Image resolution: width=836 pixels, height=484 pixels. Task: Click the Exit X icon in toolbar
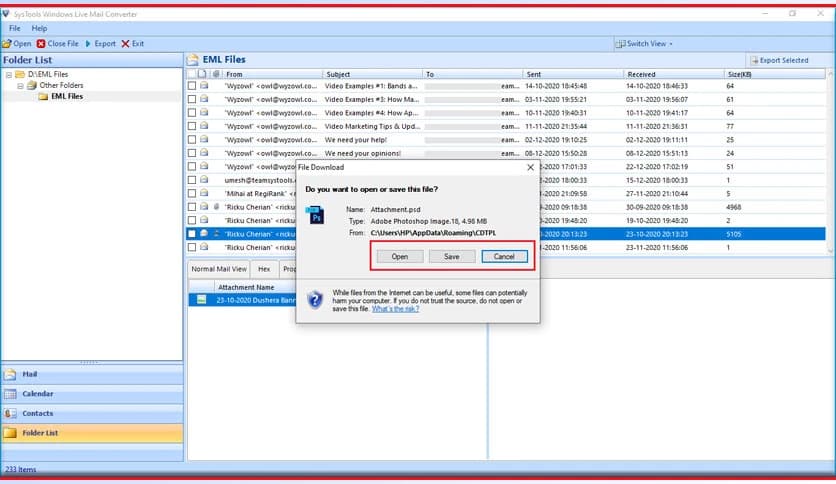(125, 44)
